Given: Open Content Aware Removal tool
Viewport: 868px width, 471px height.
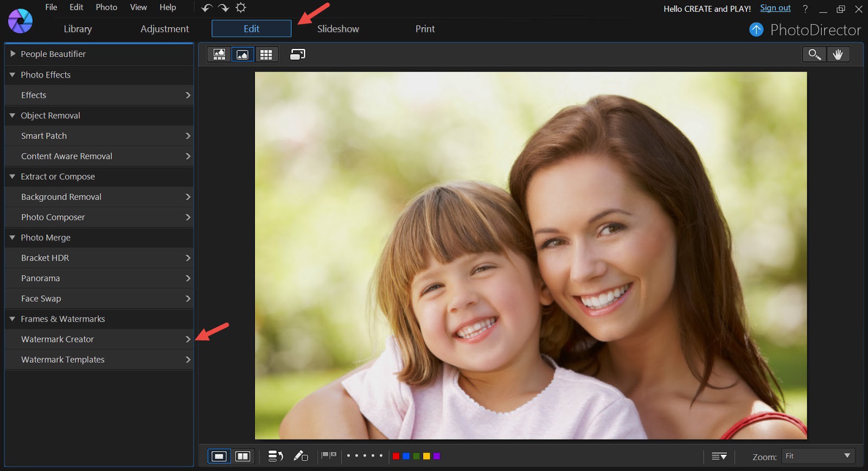Looking at the screenshot, I should point(99,156).
